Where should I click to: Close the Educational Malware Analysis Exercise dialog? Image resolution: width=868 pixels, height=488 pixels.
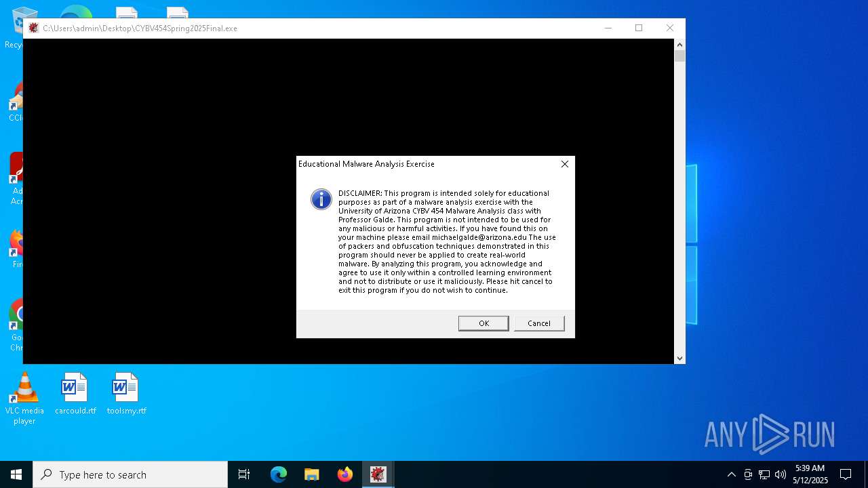tap(565, 164)
